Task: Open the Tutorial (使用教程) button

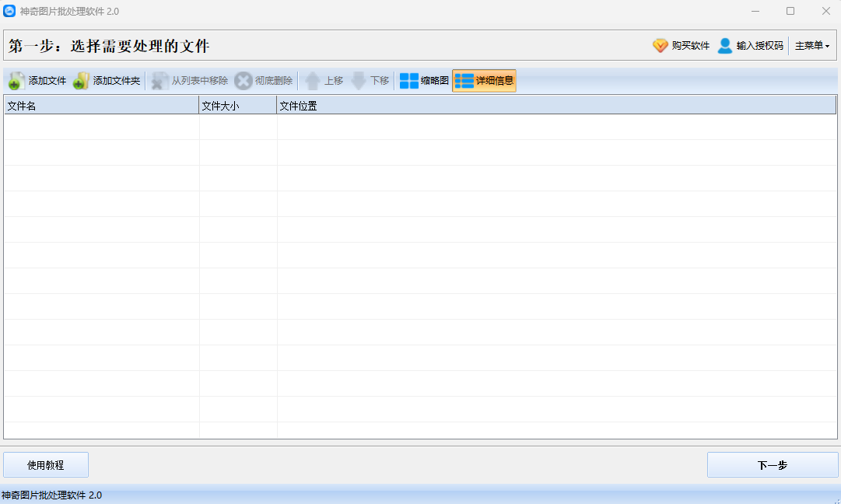Action: point(46,465)
